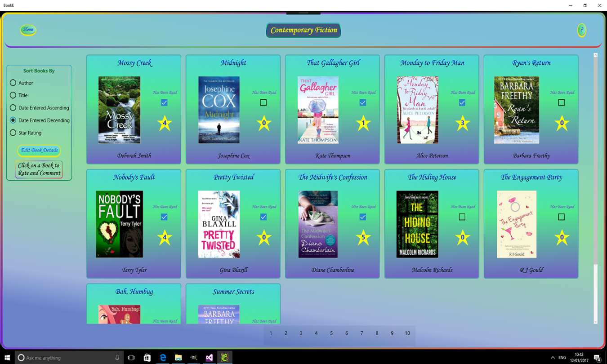The height and width of the screenshot is (364, 607).
Task: Uncheck Has Been Read for That Gallagher Girl
Action: click(x=363, y=102)
